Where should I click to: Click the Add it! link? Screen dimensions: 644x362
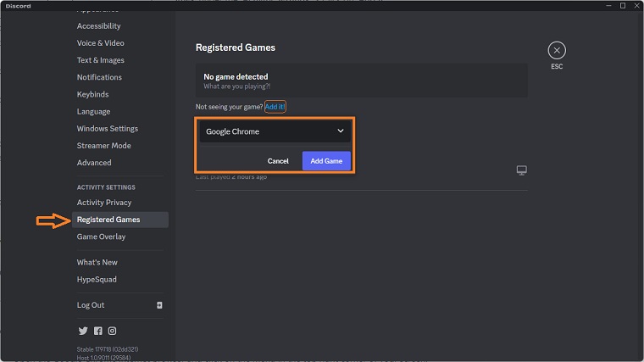(275, 107)
